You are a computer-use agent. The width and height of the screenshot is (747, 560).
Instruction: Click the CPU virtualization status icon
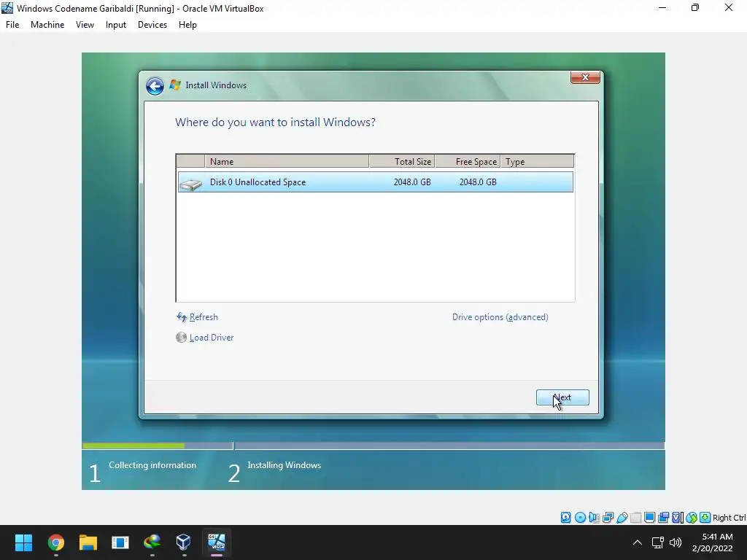coord(677,518)
